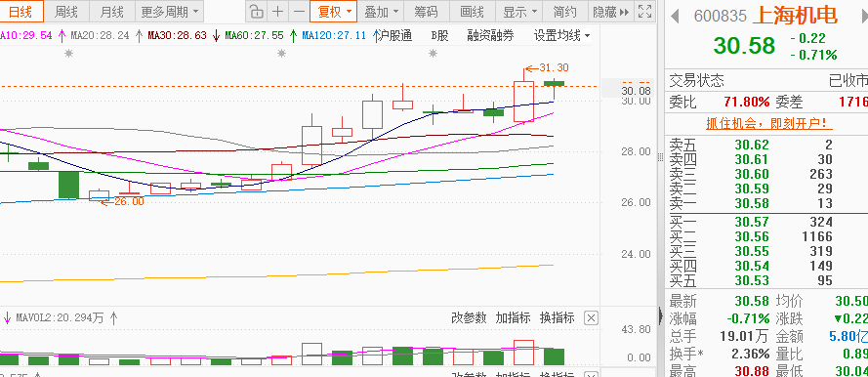Click the latest green candlestick
This screenshot has height=377, width=868.
pyautogui.click(x=555, y=84)
